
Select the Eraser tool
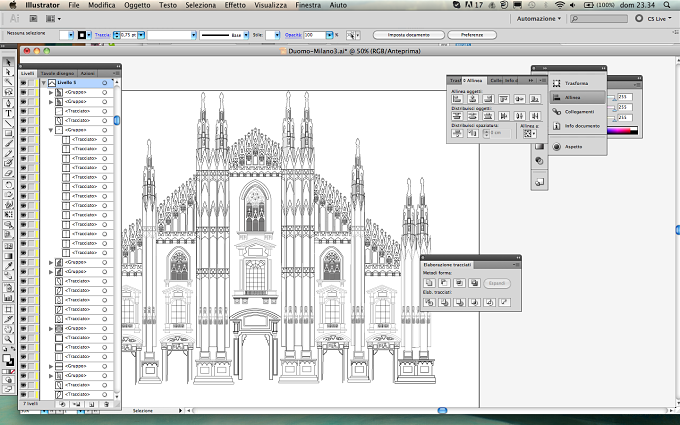pos(8,173)
